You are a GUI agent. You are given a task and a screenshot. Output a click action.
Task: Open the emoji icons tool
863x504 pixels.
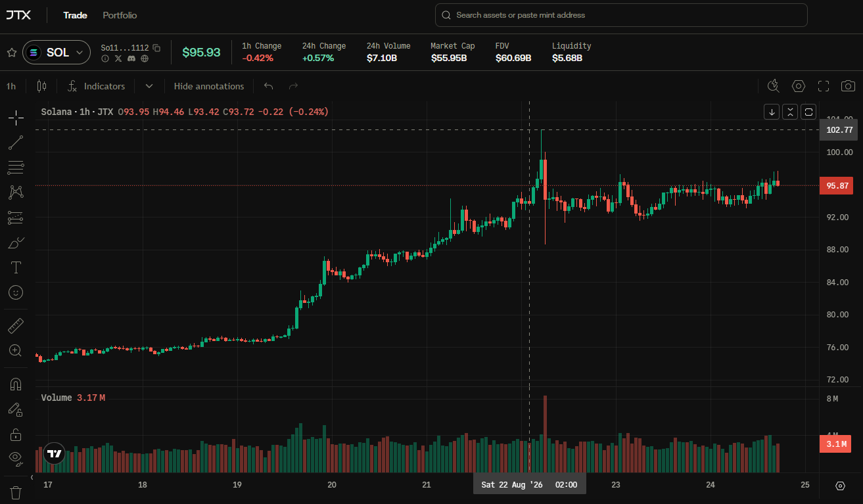tap(16, 292)
